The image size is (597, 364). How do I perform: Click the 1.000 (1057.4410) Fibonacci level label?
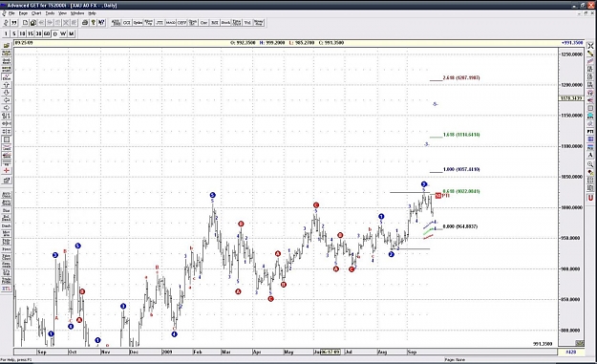461,169
